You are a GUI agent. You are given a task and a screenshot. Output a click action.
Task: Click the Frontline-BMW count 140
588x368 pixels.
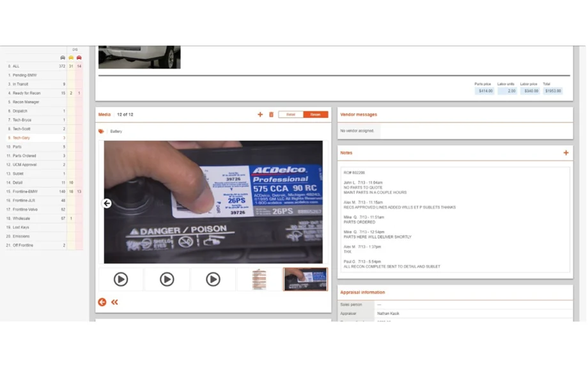pyautogui.click(x=62, y=191)
